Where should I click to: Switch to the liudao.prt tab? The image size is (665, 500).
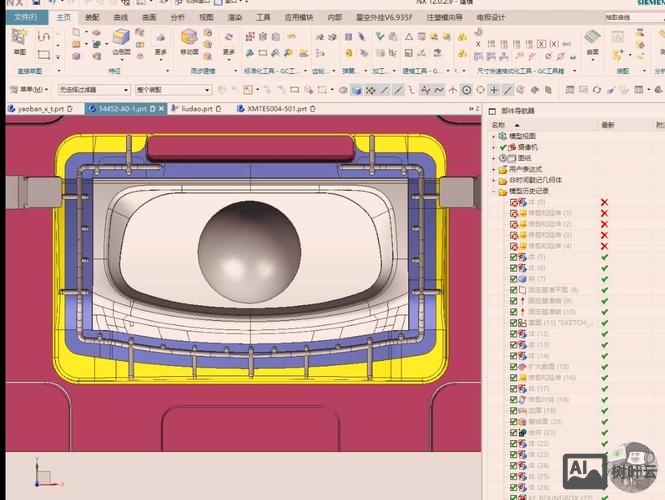click(x=198, y=108)
